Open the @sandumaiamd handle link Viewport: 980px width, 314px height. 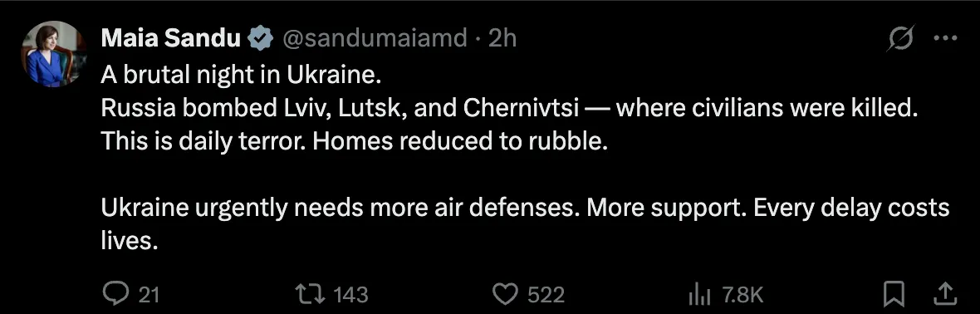click(x=375, y=39)
